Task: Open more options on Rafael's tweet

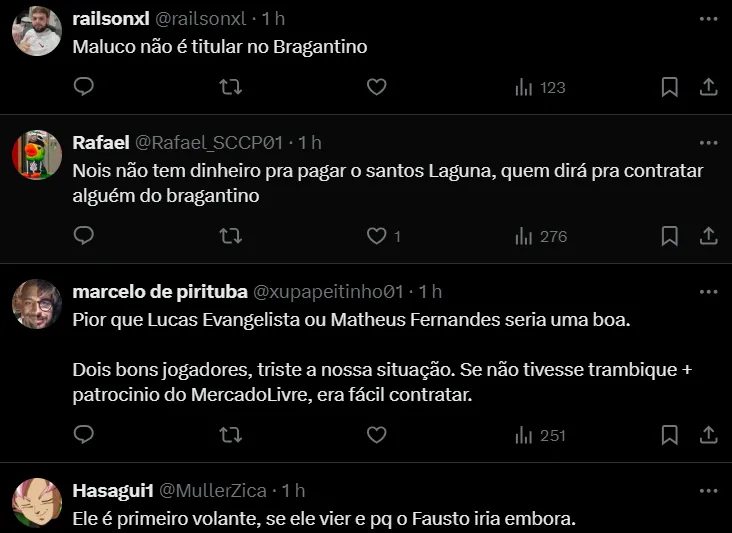Action: tap(708, 143)
